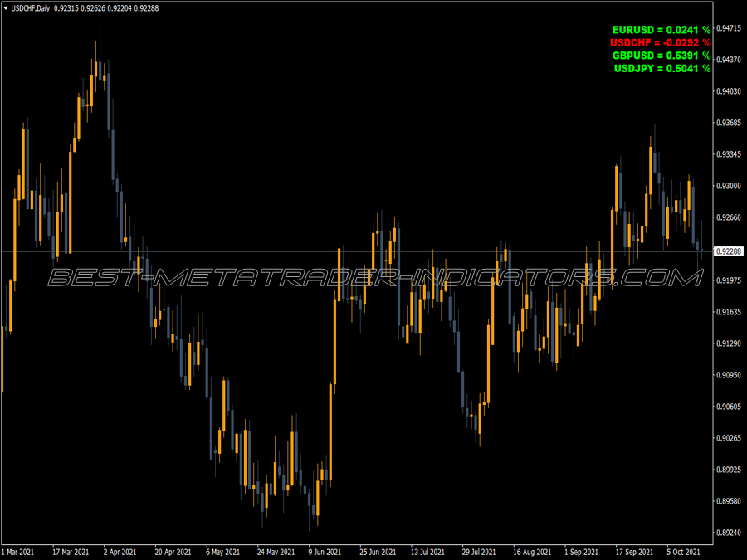The image size is (747, 560).
Task: Click the best-metatrader-indicators.com watermark text
Action: pos(375,278)
